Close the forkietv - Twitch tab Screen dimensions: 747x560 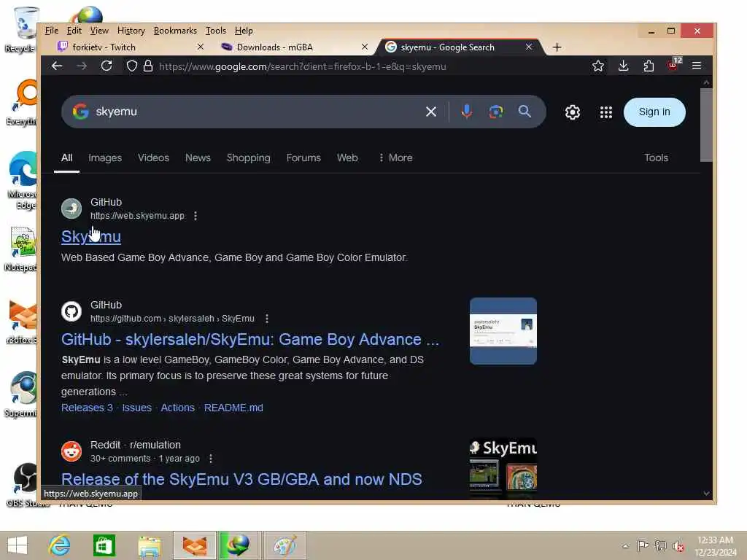click(201, 47)
